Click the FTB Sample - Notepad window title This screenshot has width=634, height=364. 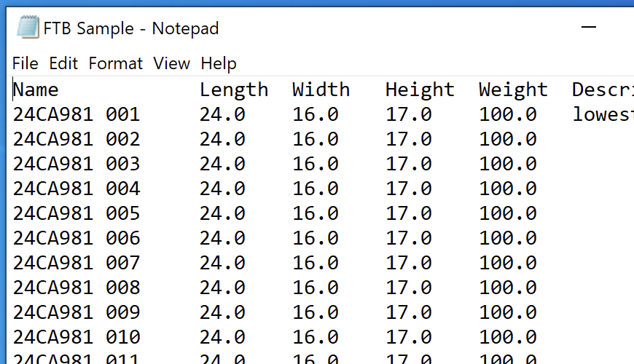pyautogui.click(x=131, y=28)
